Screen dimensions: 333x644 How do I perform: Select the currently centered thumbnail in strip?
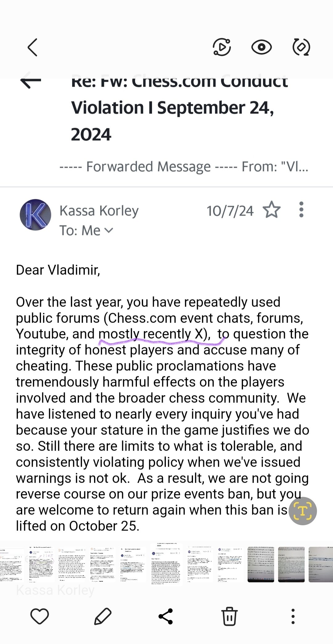[166, 564]
